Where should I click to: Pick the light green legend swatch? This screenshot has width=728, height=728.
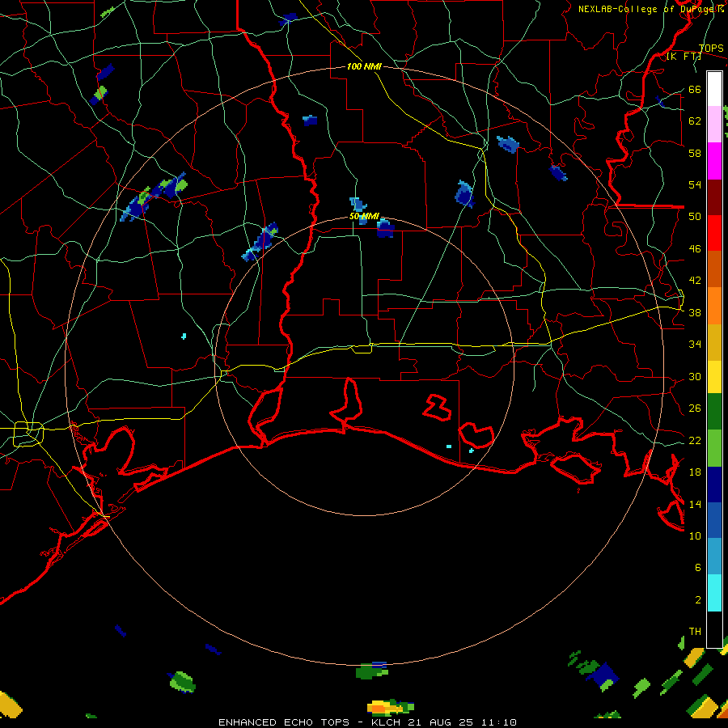(714, 448)
